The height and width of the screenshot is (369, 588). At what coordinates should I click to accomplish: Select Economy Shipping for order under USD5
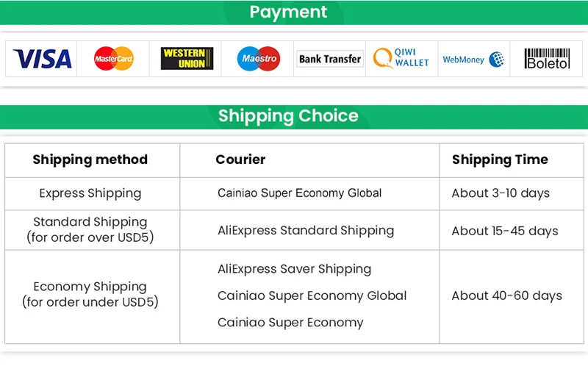point(90,294)
